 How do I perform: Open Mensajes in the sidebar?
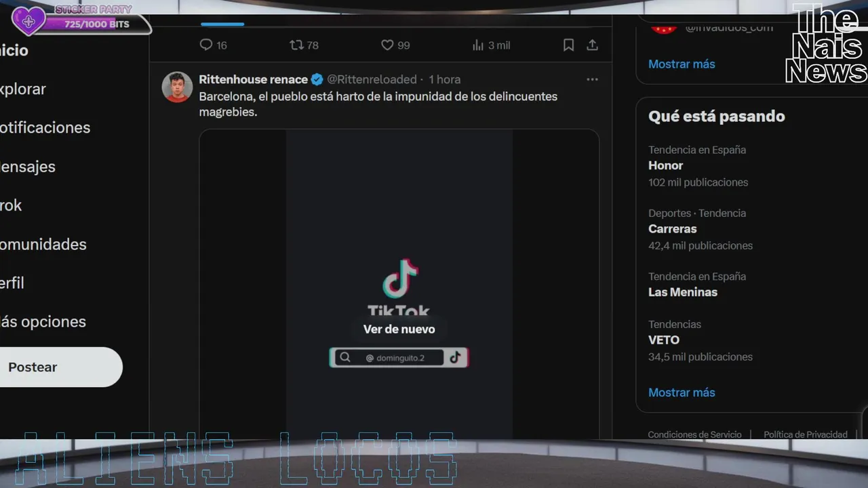(x=28, y=167)
